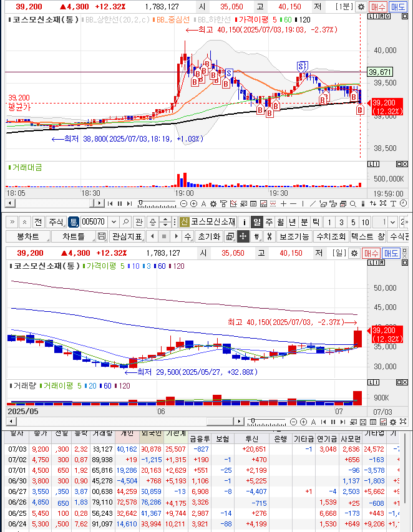Select the vertical line tool in top chart toolbar
The height and width of the screenshot is (532, 413).
click(303, 203)
